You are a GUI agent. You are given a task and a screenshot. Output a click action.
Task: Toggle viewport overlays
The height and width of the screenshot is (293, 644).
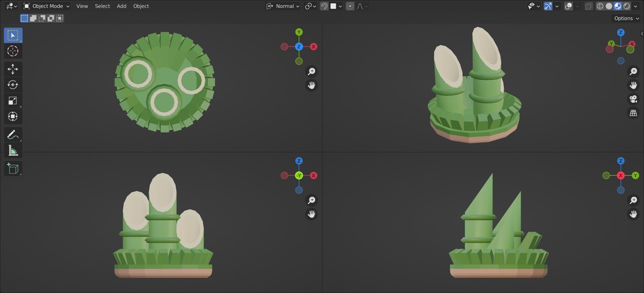(x=569, y=6)
